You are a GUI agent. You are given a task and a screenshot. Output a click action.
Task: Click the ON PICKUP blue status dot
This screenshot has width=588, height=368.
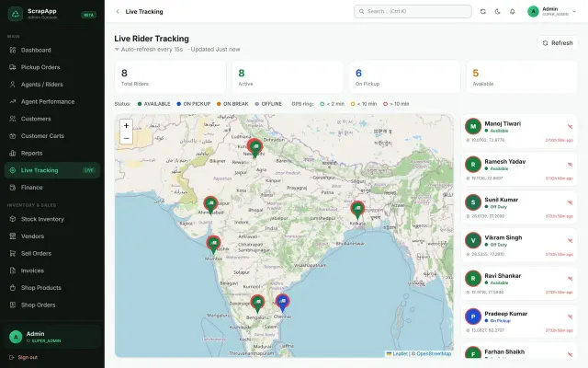179,104
